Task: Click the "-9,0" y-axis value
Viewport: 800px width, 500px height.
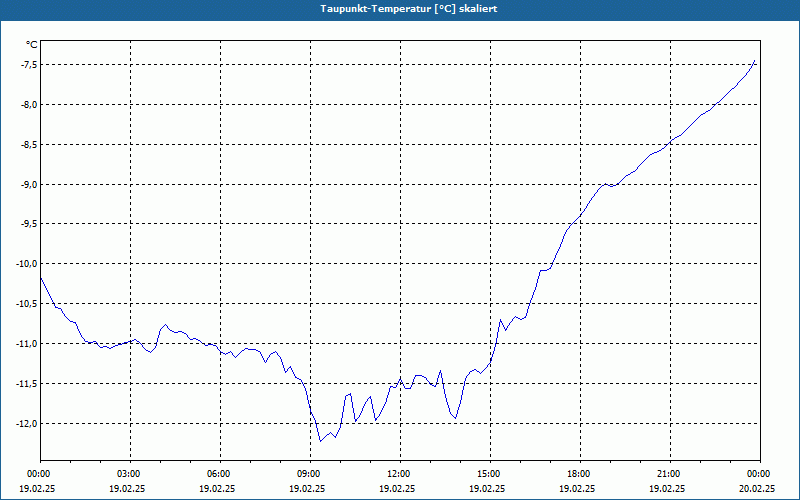Action: [x=27, y=184]
